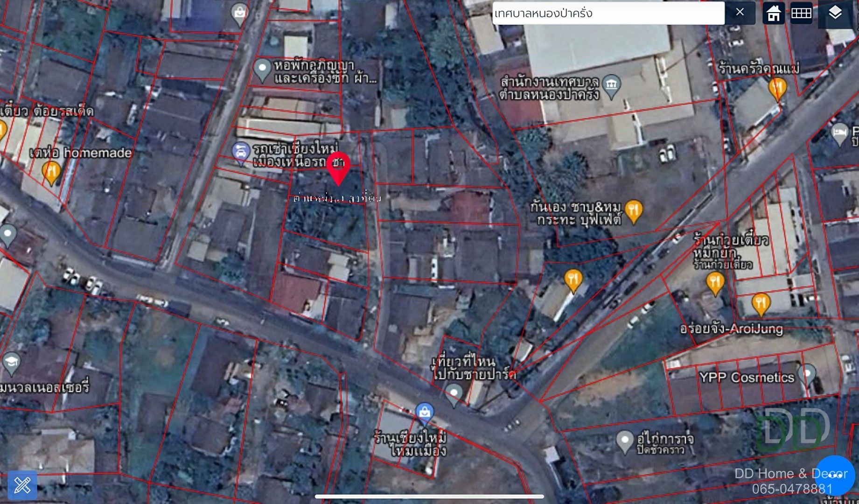
Task: Select the shop pin ร้านเชียงใหม่ไหมเมือง
Action: click(425, 413)
